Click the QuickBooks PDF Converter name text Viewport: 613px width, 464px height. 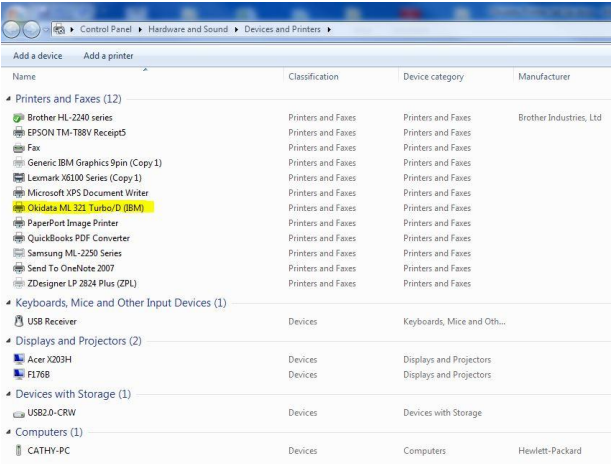point(79,238)
